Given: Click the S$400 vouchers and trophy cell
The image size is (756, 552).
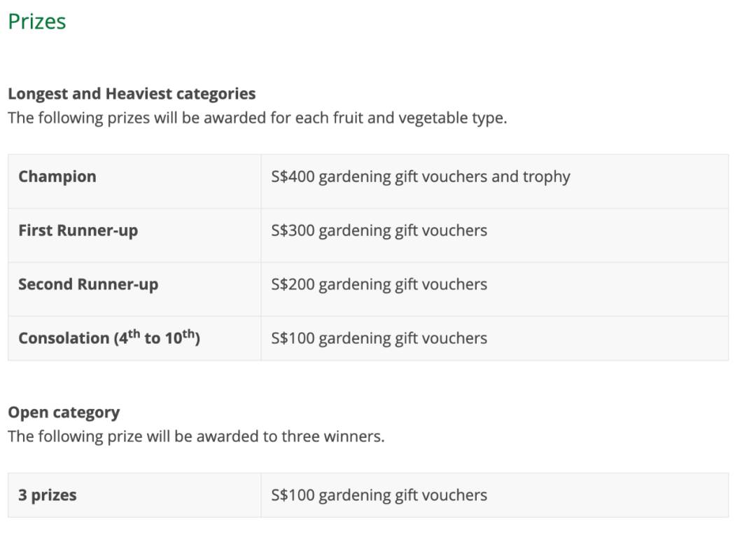Looking at the screenshot, I should point(420,177).
